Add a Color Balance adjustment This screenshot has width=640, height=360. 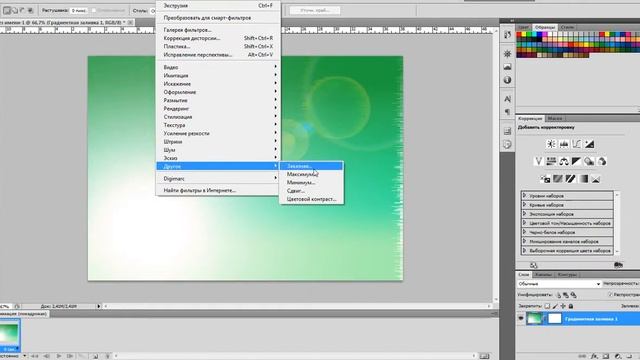564,162
